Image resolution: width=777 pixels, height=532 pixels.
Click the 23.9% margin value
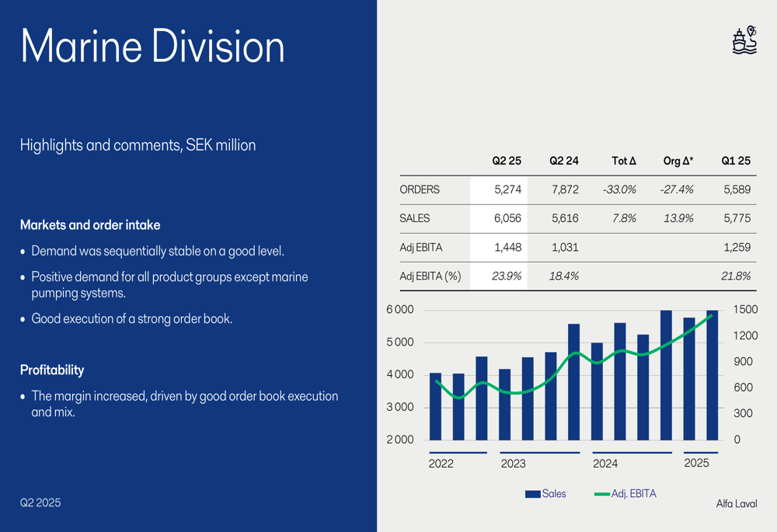pyautogui.click(x=507, y=276)
